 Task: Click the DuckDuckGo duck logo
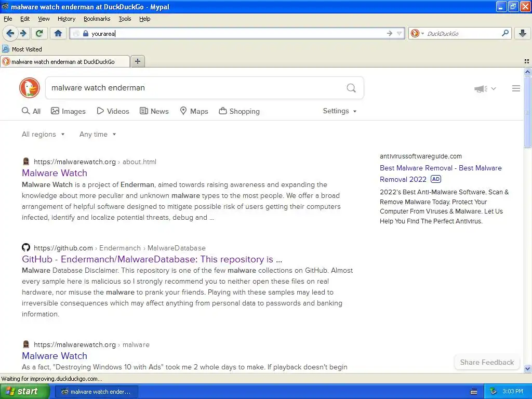pos(30,88)
